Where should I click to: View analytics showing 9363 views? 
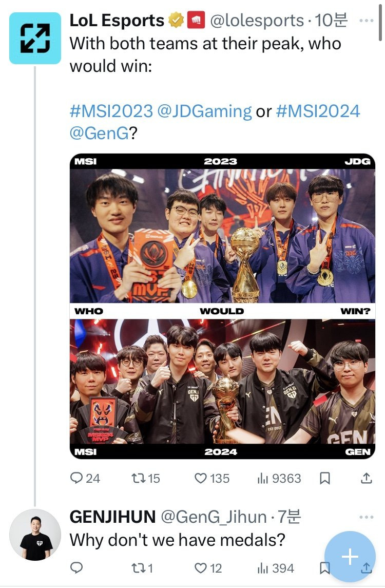pos(279,478)
